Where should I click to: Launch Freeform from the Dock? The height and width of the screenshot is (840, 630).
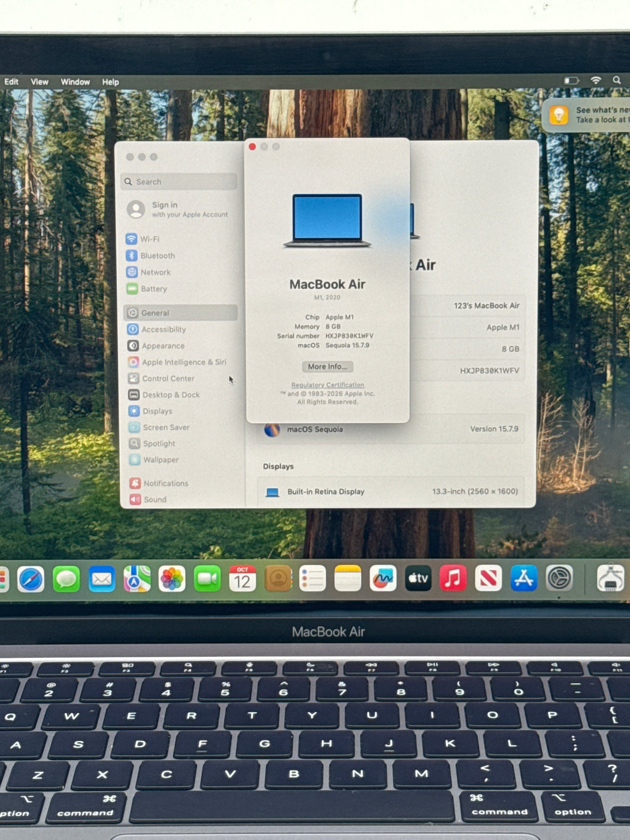coord(383,579)
